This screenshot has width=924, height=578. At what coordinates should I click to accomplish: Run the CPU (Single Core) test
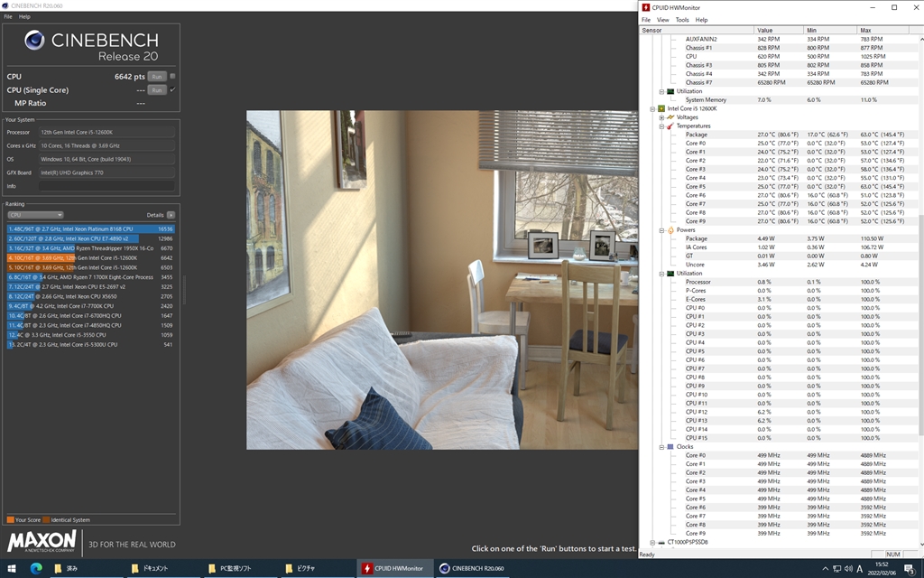157,90
